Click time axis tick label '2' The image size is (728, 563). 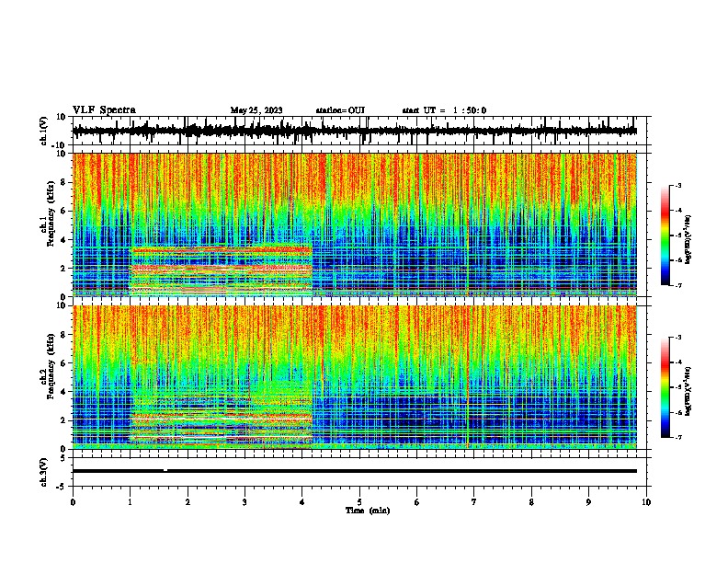point(188,501)
